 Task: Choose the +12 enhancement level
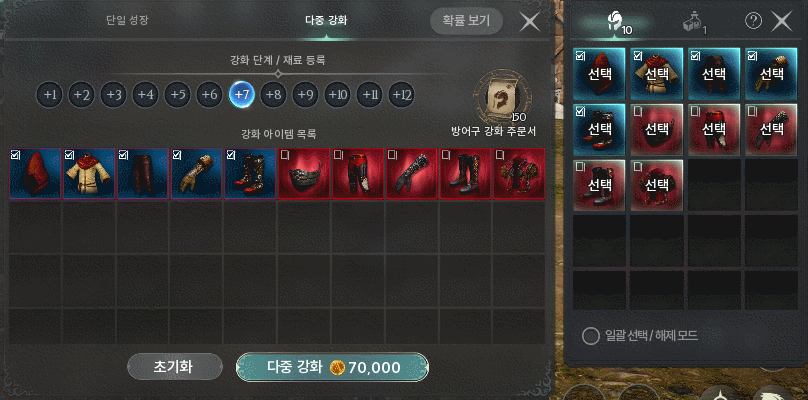tap(401, 95)
